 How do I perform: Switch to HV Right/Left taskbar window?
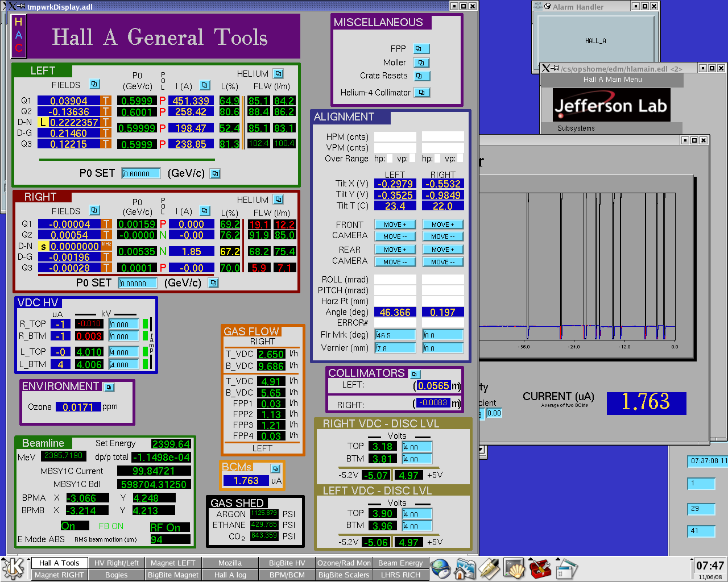click(x=117, y=563)
